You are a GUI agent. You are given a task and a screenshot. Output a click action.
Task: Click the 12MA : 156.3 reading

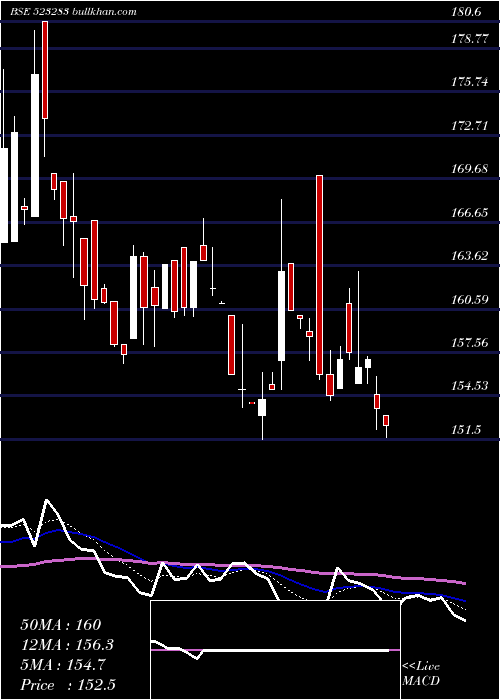pyautogui.click(x=67, y=645)
